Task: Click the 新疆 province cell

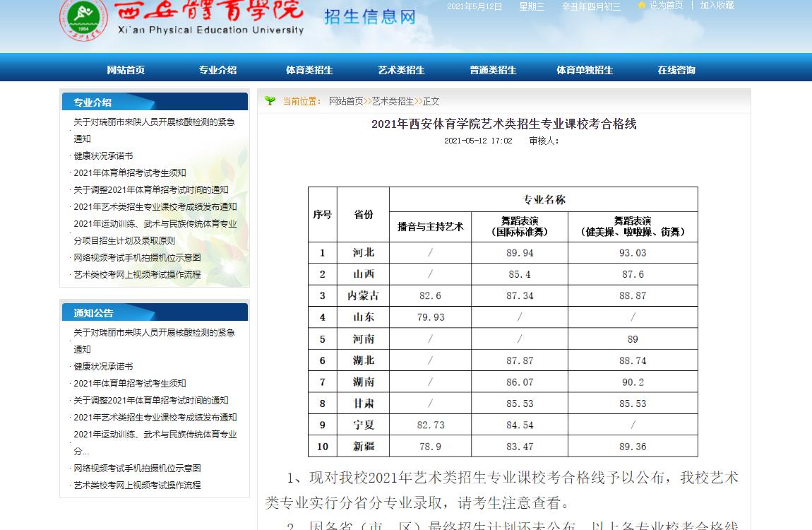Action: (x=363, y=447)
